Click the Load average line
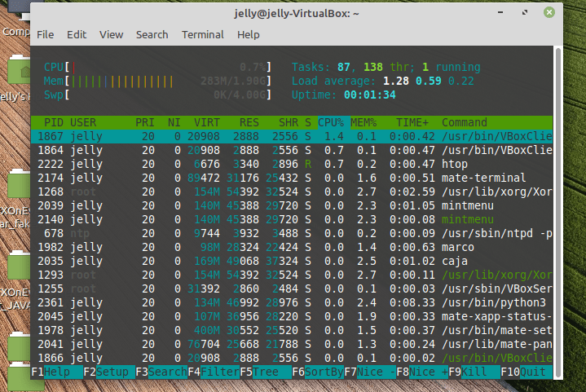This screenshot has height=392, width=586. pos(383,81)
